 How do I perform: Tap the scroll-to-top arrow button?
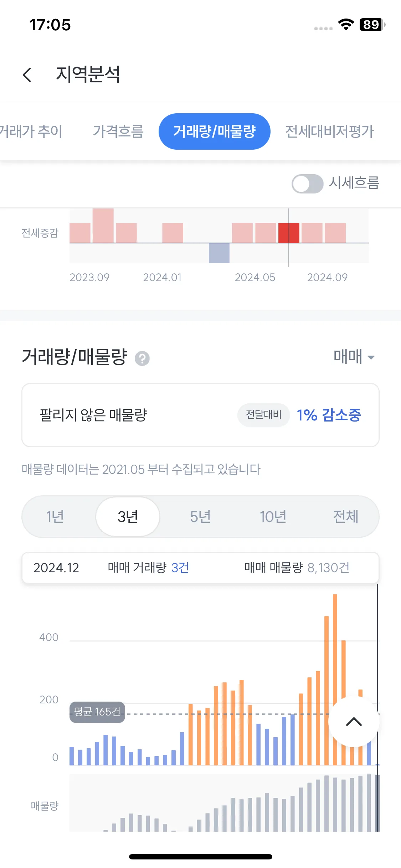coord(354,722)
